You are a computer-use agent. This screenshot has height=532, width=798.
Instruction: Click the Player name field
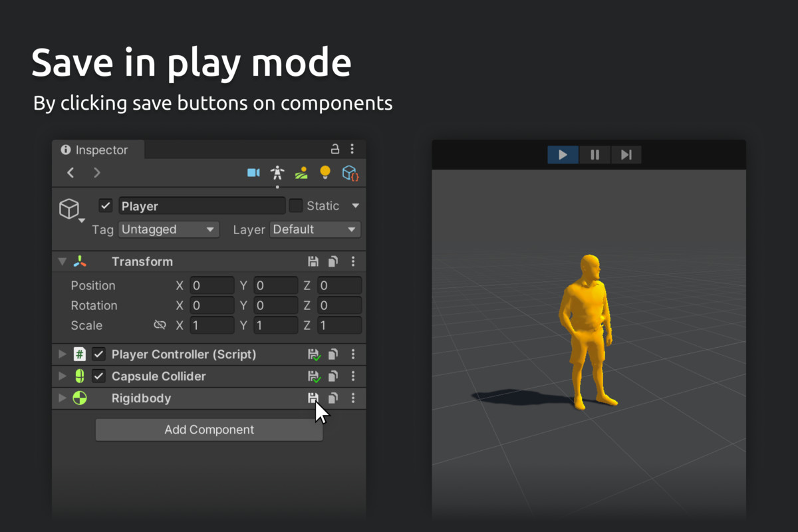point(202,206)
